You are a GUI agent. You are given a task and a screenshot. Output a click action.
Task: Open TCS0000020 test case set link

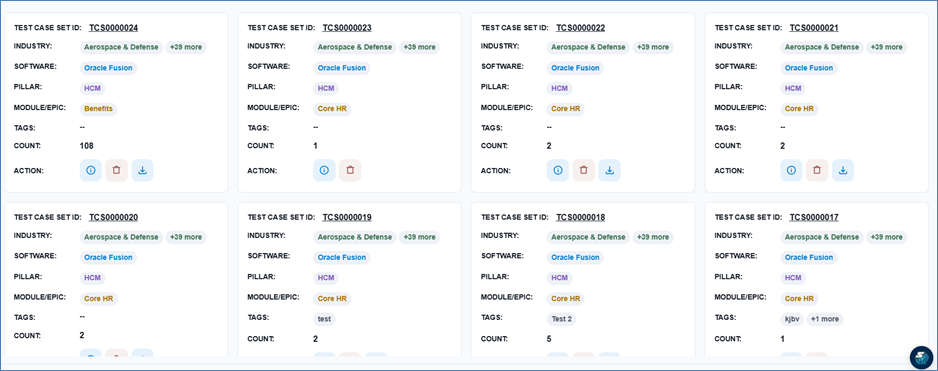(x=114, y=217)
